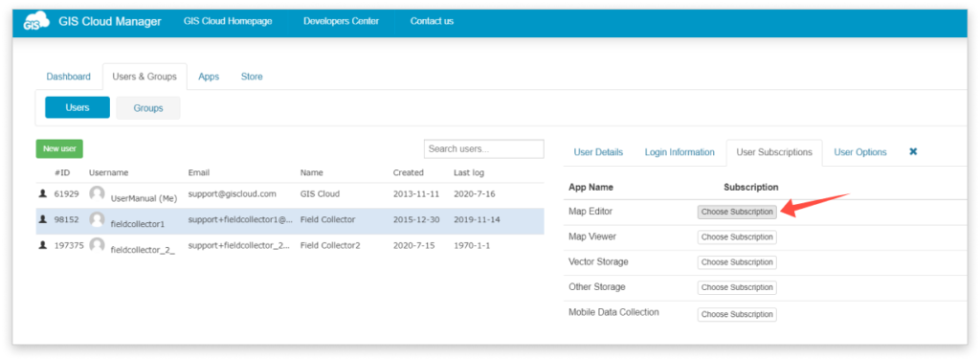Click the Map Viewer app name
Screen dimensions: 980x361
pyautogui.click(x=592, y=237)
